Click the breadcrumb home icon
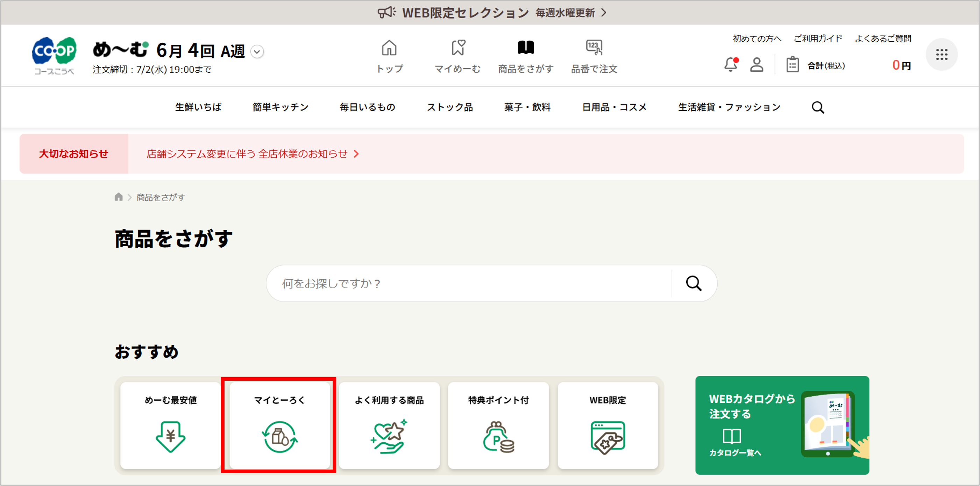This screenshot has height=486, width=980. (x=119, y=197)
